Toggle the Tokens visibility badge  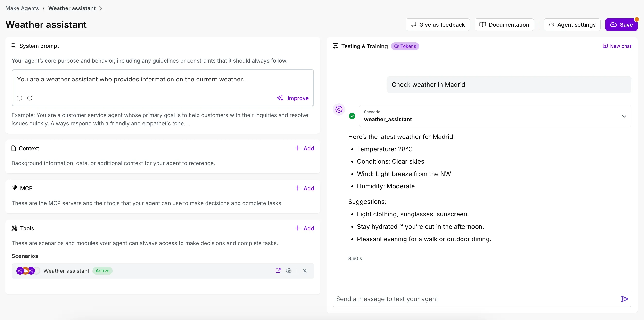[405, 46]
